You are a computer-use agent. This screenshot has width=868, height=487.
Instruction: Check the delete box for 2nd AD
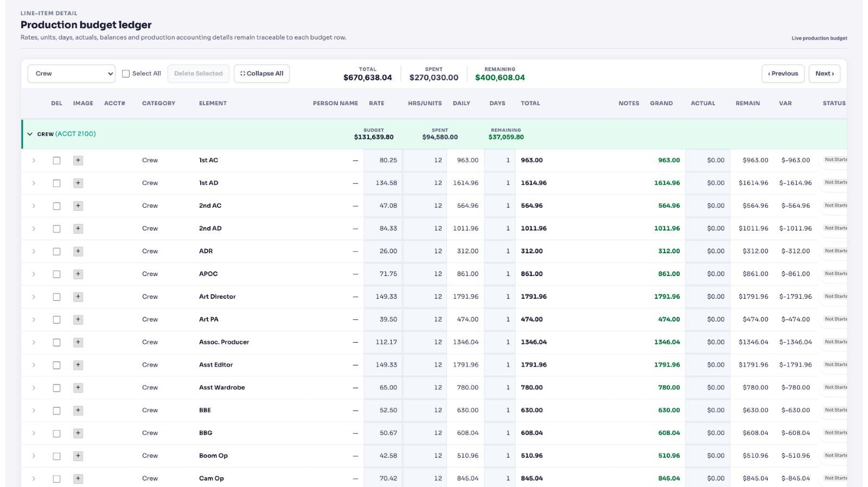[x=56, y=229]
